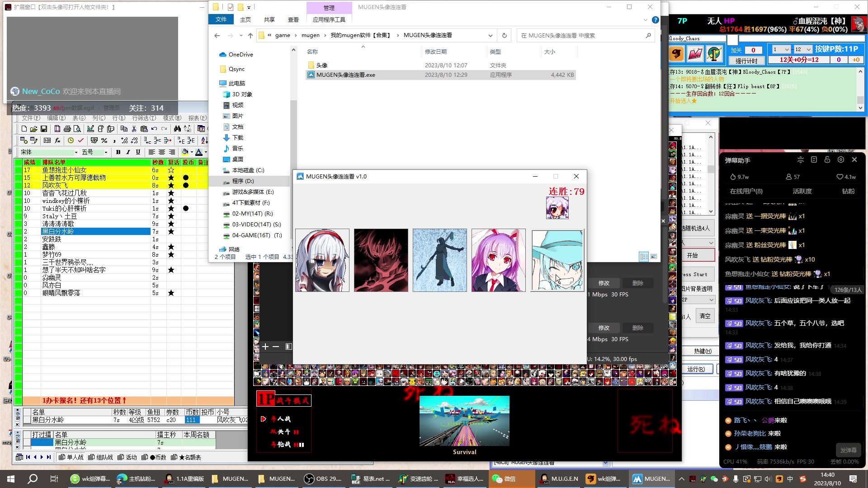Click the fx function icon
The image size is (868, 488).
(57, 141)
